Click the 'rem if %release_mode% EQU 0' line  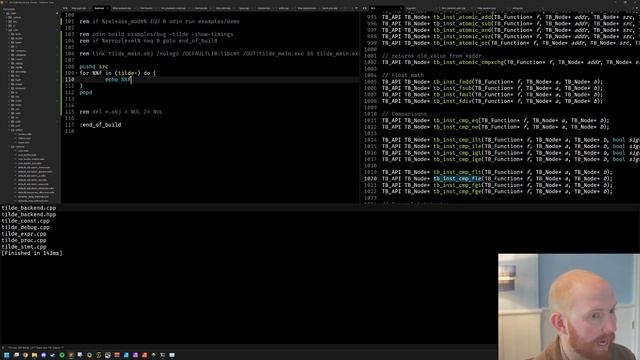pyautogui.click(x=160, y=21)
